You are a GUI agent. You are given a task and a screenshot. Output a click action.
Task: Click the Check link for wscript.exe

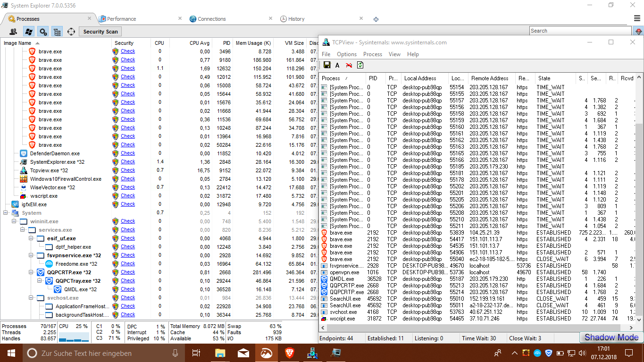click(128, 196)
